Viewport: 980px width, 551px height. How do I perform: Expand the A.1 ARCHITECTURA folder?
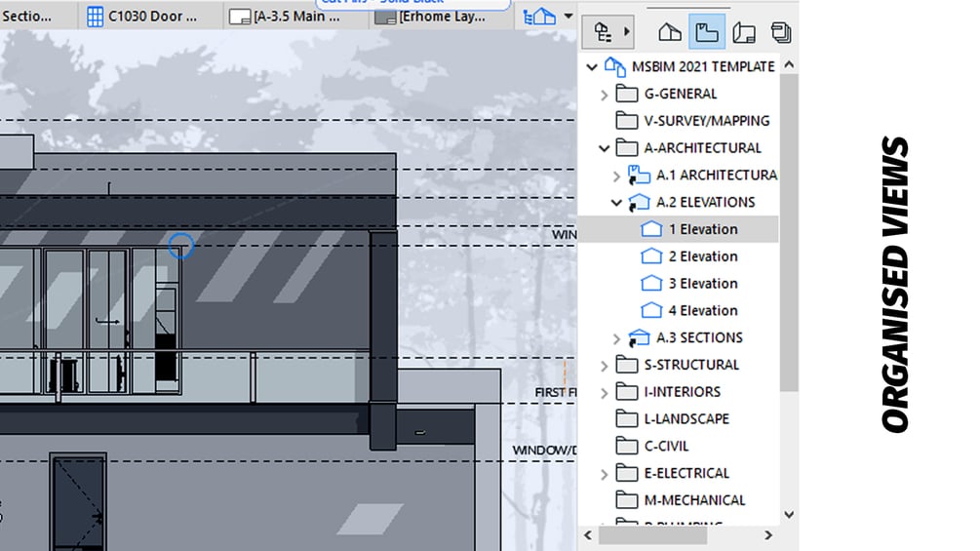pyautogui.click(x=616, y=177)
